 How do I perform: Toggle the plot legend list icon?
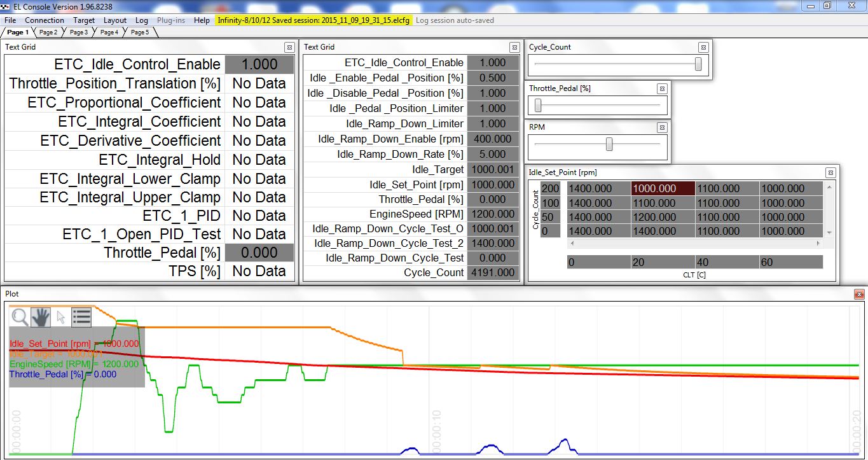point(81,317)
